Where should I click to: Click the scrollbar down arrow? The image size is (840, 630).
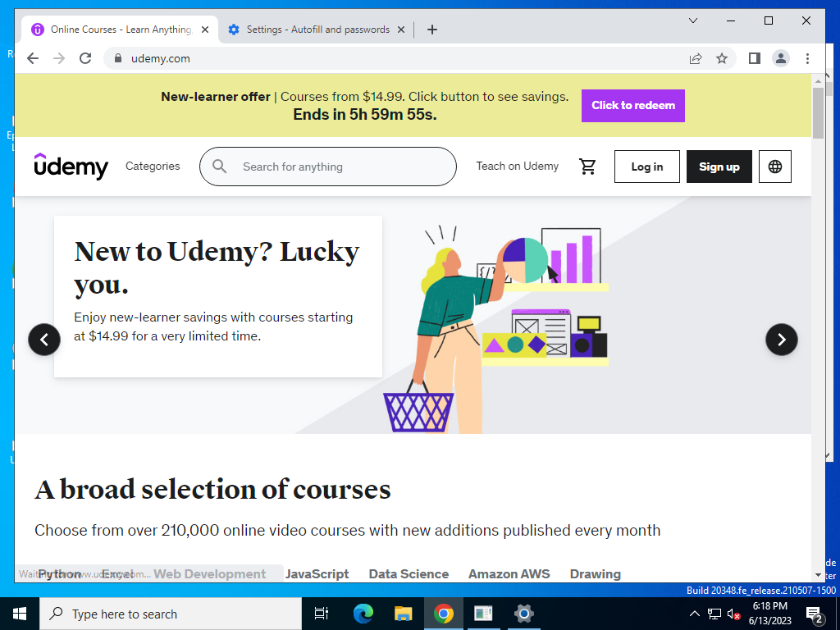coord(818,575)
